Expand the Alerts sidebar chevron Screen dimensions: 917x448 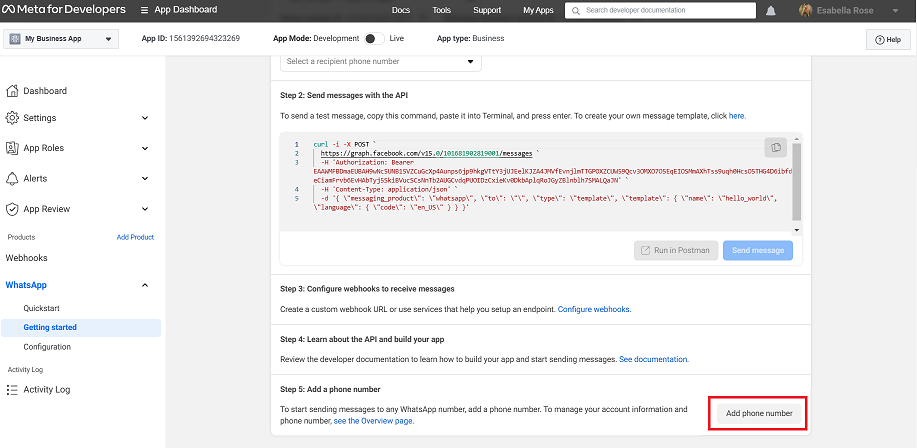tap(145, 179)
